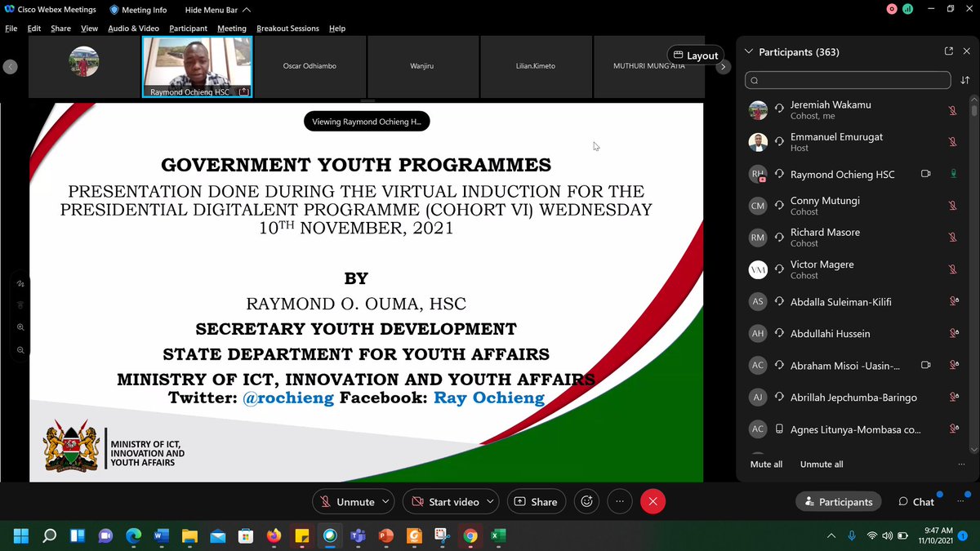
Task: Open Firefox from the taskbar
Action: pyautogui.click(x=274, y=535)
